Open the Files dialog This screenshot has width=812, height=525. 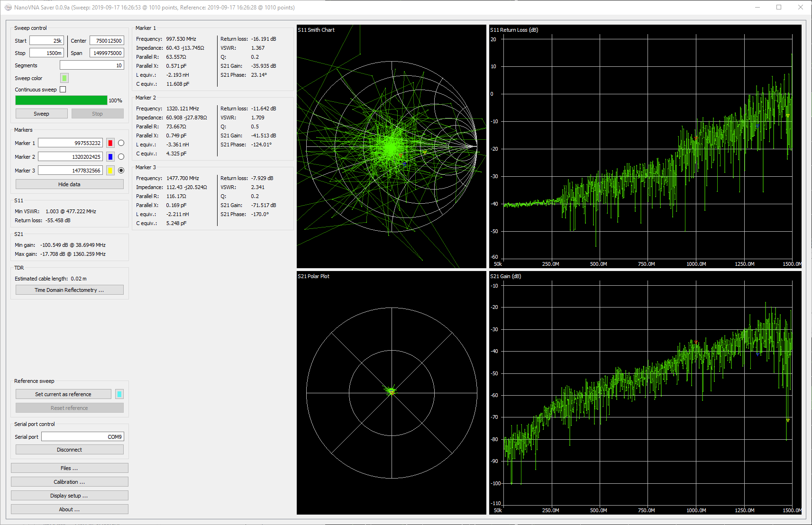tap(69, 468)
